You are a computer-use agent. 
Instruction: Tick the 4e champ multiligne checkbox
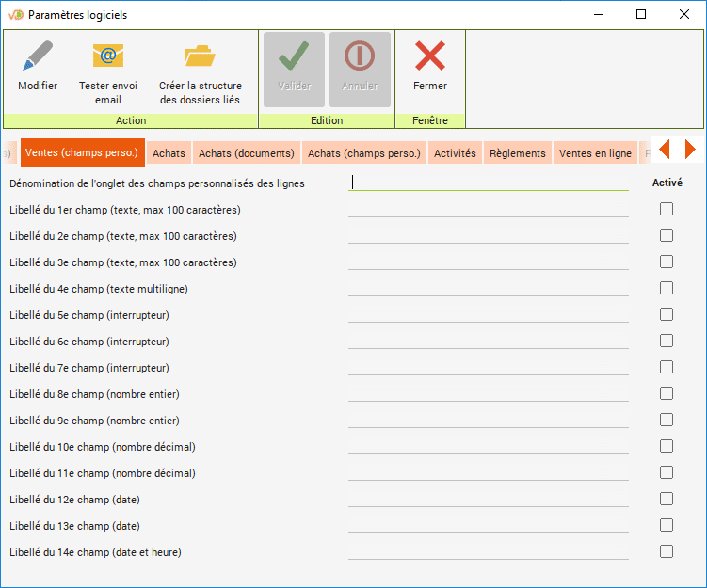click(667, 288)
